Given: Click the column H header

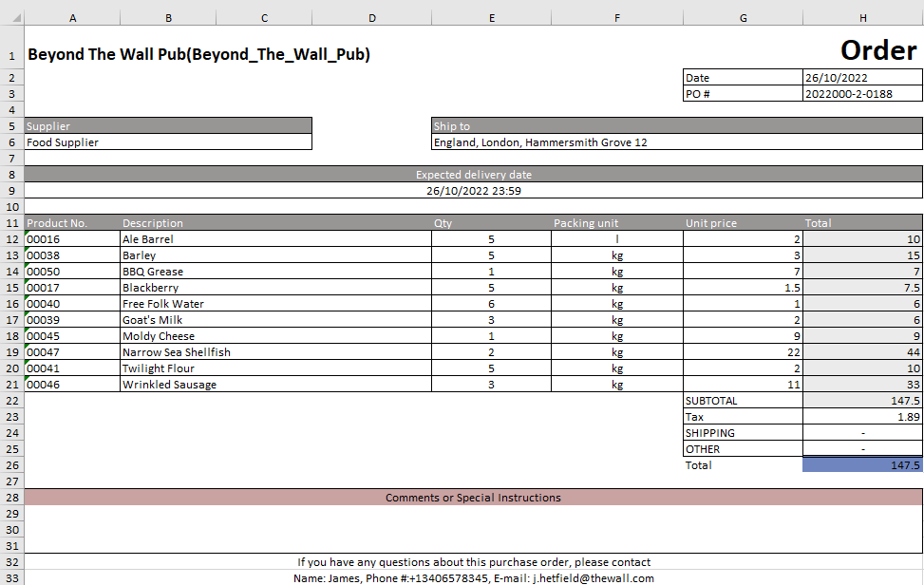Looking at the screenshot, I should tap(862, 17).
